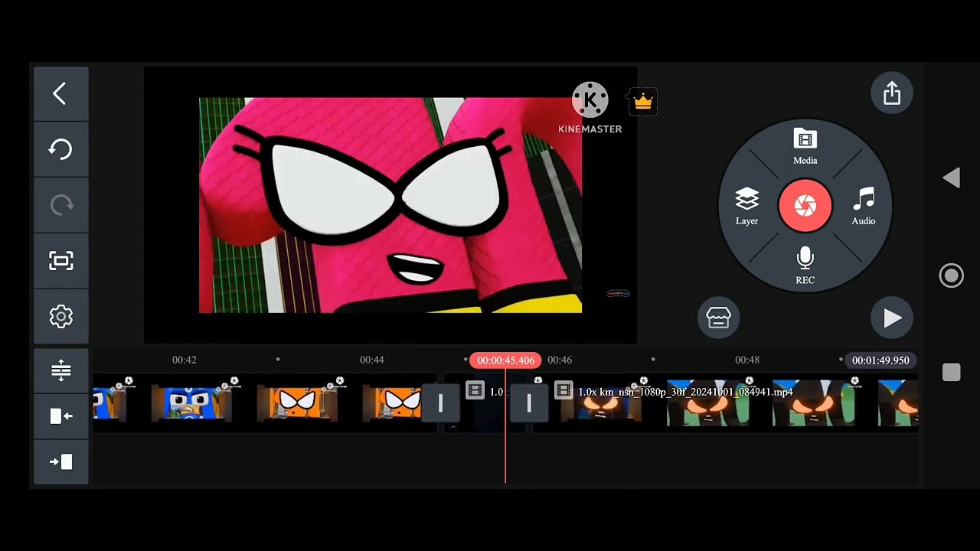This screenshot has width=980, height=551.
Task: Open the capture frame tool
Action: point(60,261)
